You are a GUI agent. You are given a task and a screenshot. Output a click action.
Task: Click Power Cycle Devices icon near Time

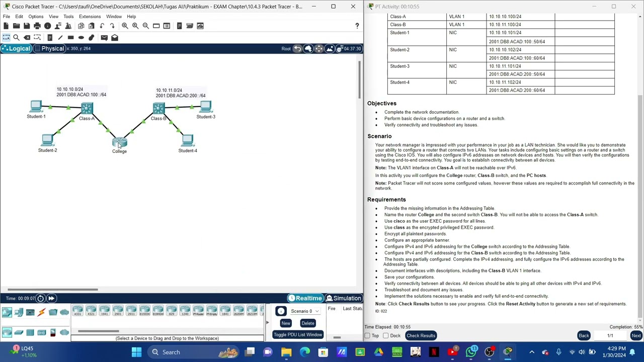(x=40, y=298)
